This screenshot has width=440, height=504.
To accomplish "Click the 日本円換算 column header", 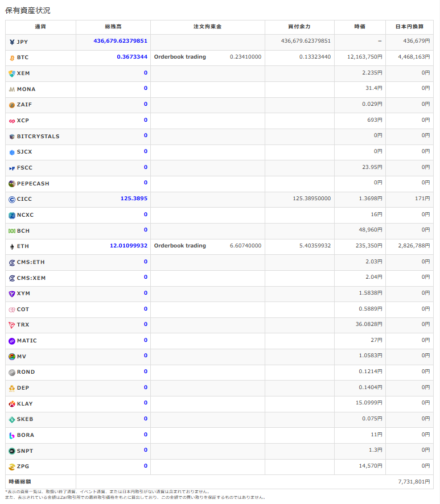I will pos(409,27).
